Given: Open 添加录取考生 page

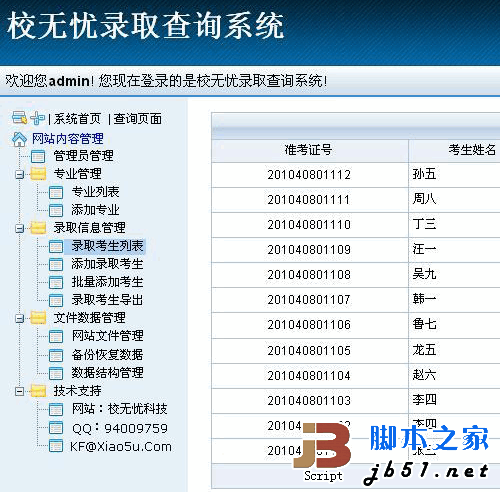Looking at the screenshot, I should pyautogui.click(x=107, y=264).
